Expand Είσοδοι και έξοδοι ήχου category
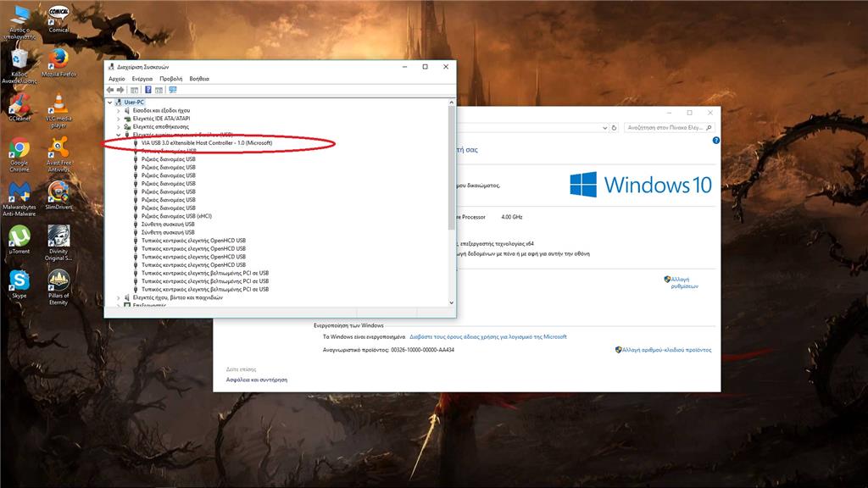This screenshot has width=868, height=488. tap(119, 111)
